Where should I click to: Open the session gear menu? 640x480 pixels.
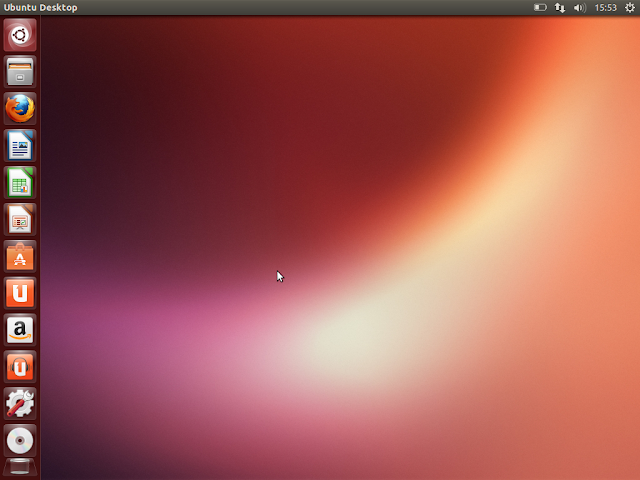click(x=630, y=7)
